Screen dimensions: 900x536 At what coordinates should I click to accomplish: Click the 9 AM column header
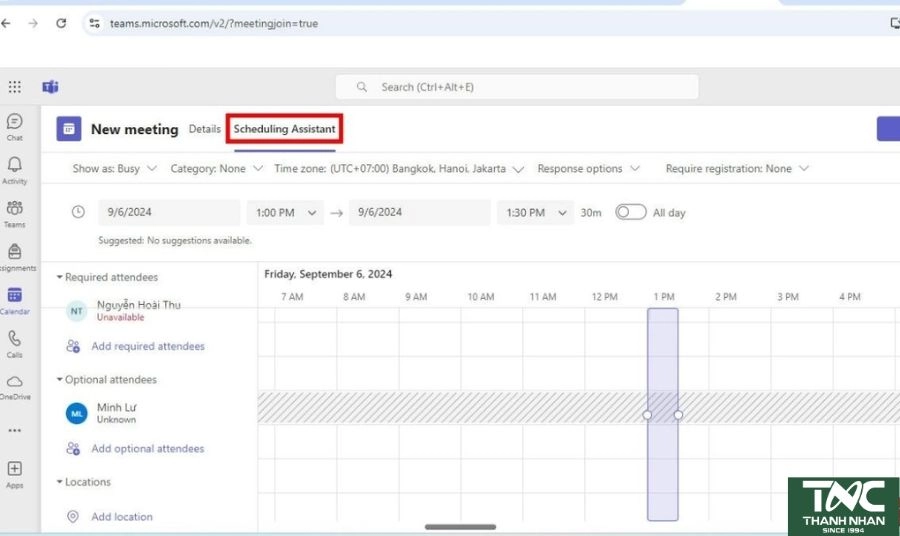pos(416,297)
